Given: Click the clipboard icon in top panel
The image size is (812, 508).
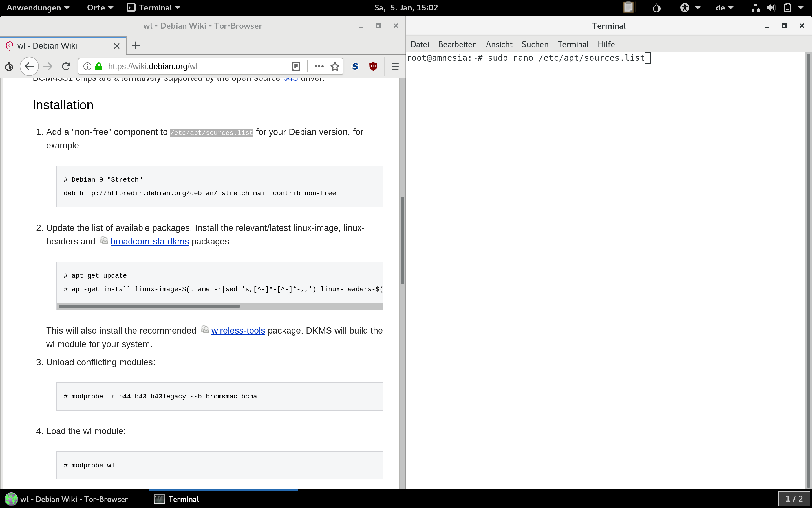Looking at the screenshot, I should 628,7.
